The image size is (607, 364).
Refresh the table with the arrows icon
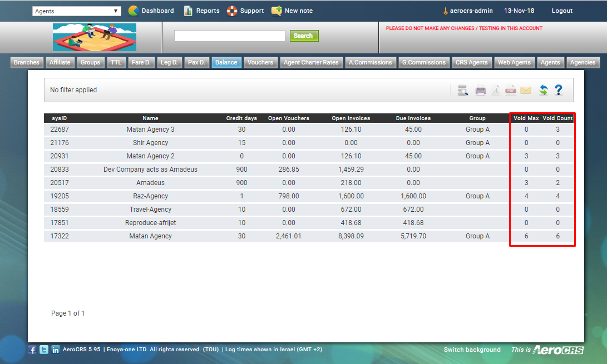pos(544,90)
